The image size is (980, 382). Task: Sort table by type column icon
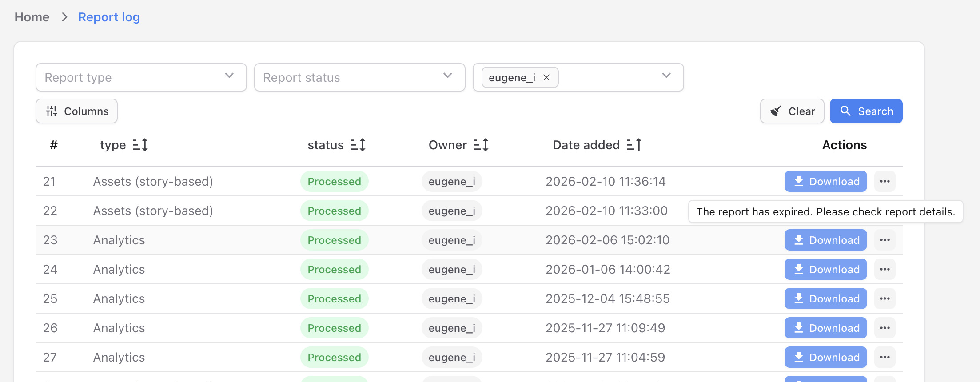pos(140,145)
